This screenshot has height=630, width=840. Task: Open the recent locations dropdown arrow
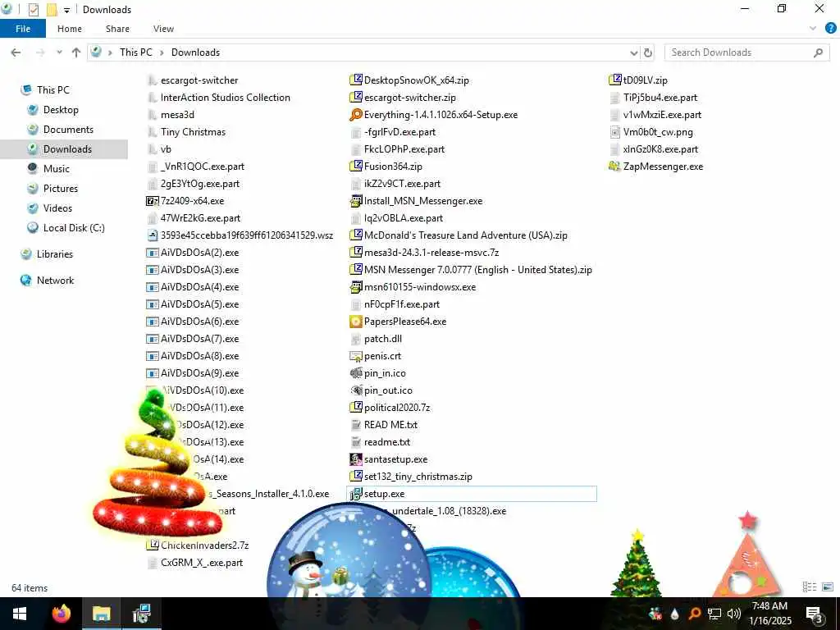click(59, 52)
